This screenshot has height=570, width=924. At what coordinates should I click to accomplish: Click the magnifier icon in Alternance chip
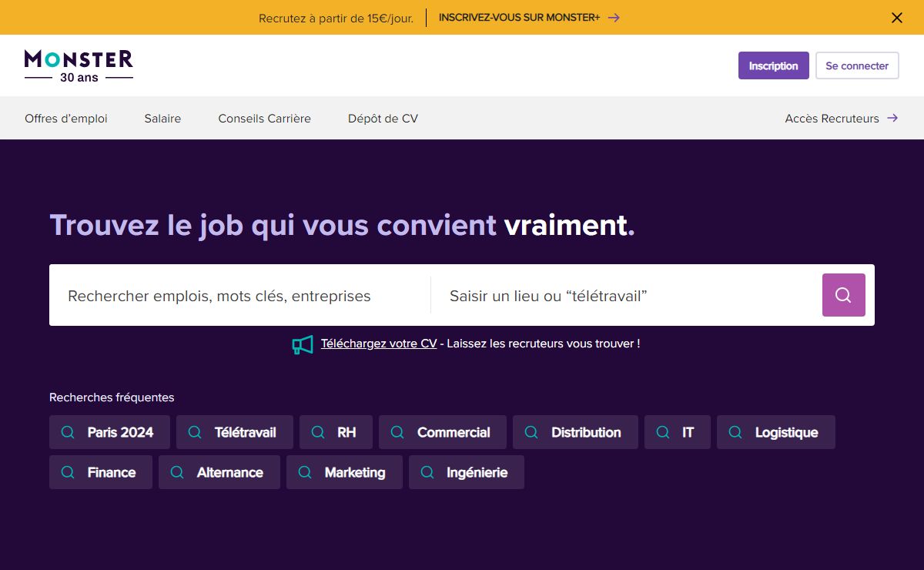(x=177, y=472)
